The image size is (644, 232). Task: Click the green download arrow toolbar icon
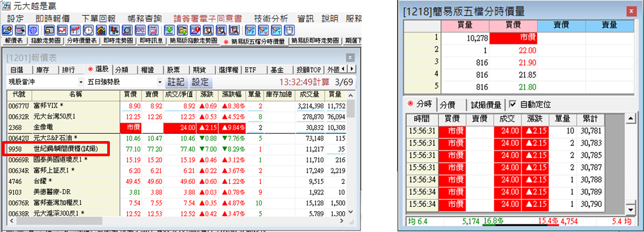point(170,30)
